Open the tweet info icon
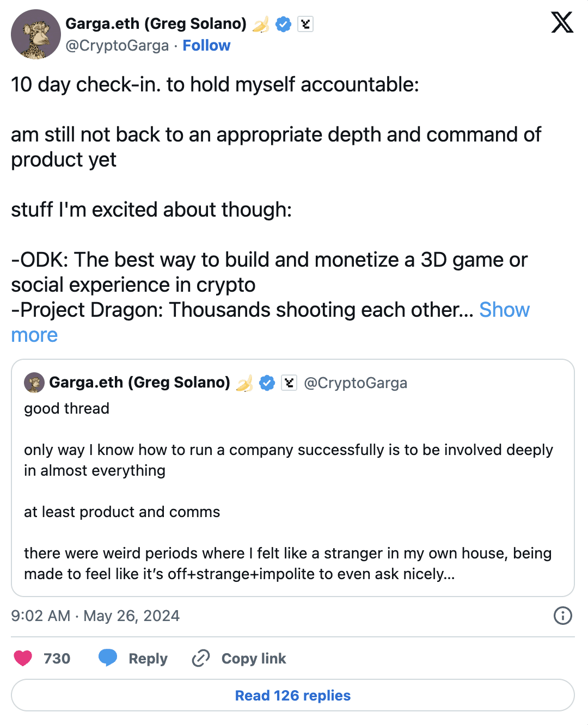The width and height of the screenshot is (588, 725). click(562, 616)
